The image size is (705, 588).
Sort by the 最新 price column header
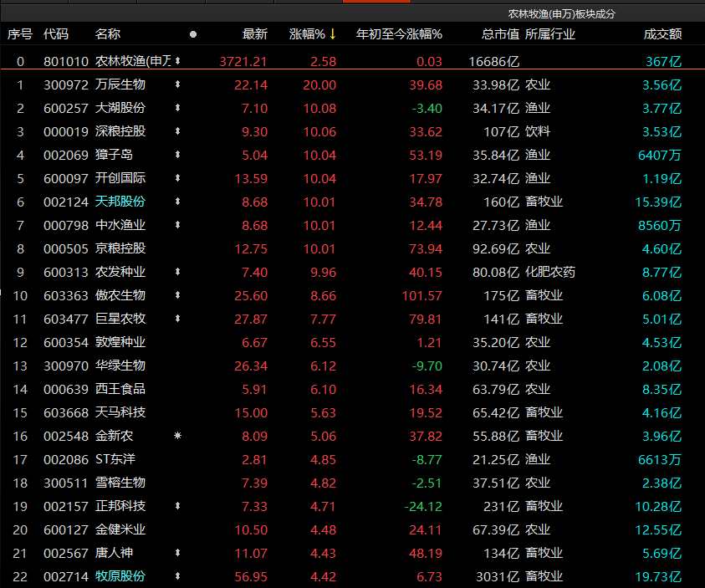coord(255,33)
